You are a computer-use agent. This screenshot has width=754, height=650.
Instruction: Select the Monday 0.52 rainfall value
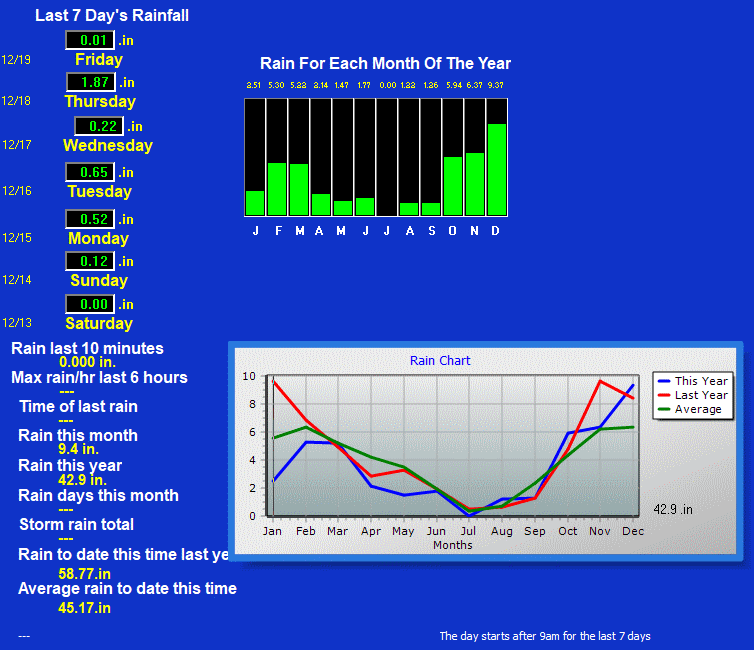coord(91,219)
